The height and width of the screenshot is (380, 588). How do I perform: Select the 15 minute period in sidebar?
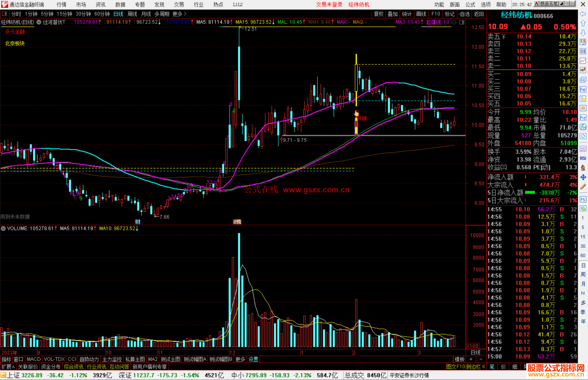[583, 237]
